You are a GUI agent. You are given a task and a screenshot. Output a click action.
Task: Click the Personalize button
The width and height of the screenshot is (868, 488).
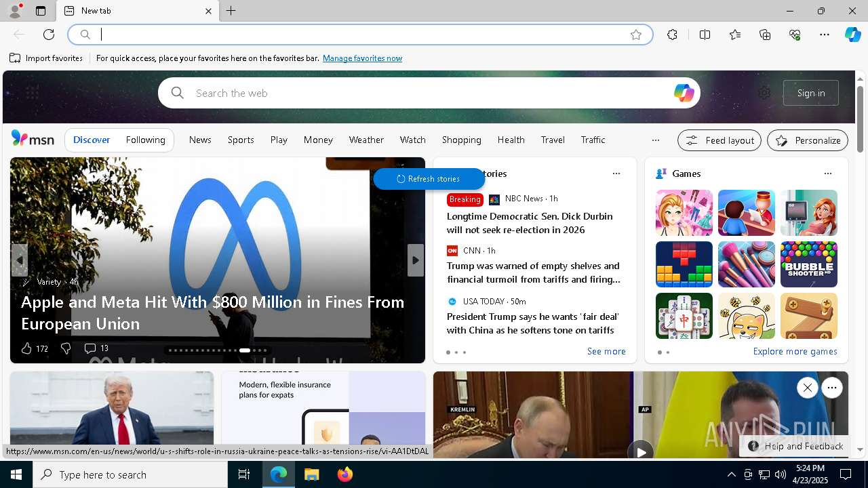coord(808,140)
